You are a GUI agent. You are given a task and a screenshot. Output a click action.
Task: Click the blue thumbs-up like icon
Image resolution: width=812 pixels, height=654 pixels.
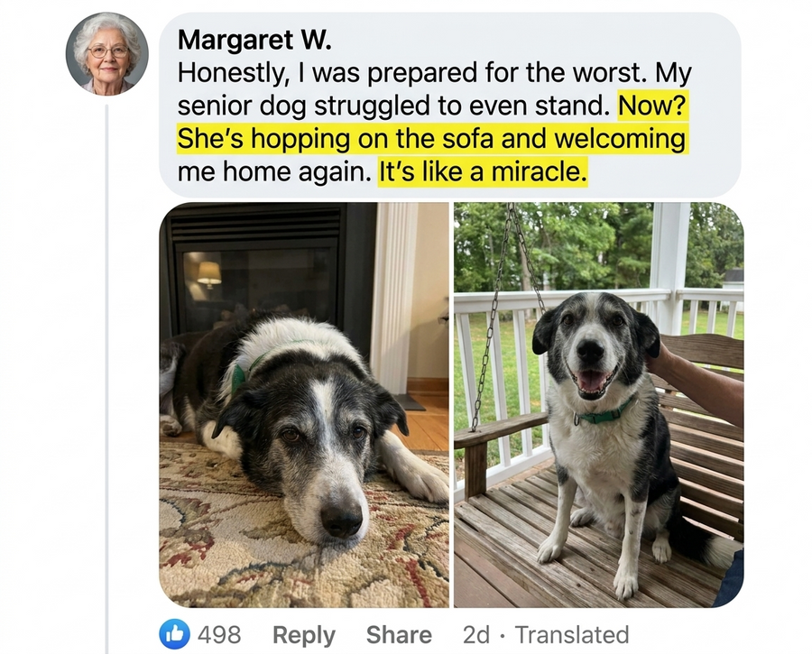[x=174, y=634]
